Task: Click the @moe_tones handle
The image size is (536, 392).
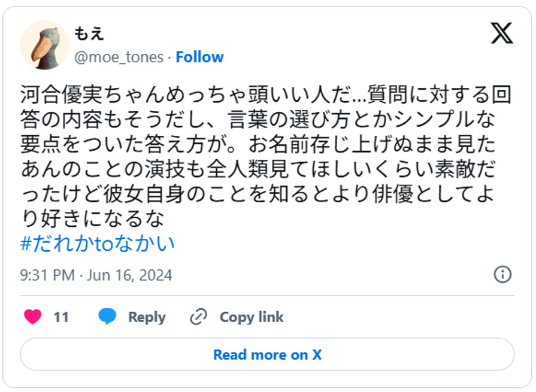Action: click(x=119, y=57)
